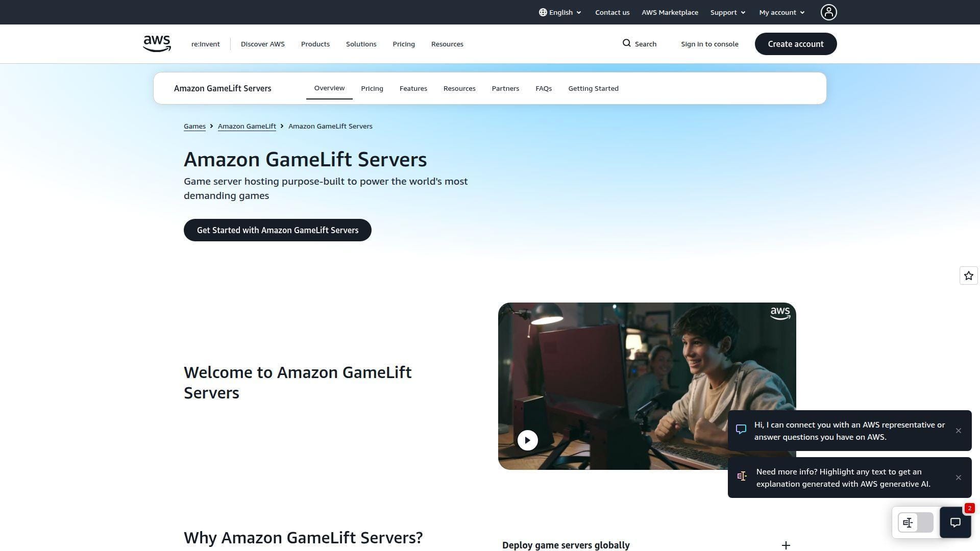Click the globe language icon
The image size is (980, 551).
(x=543, y=12)
